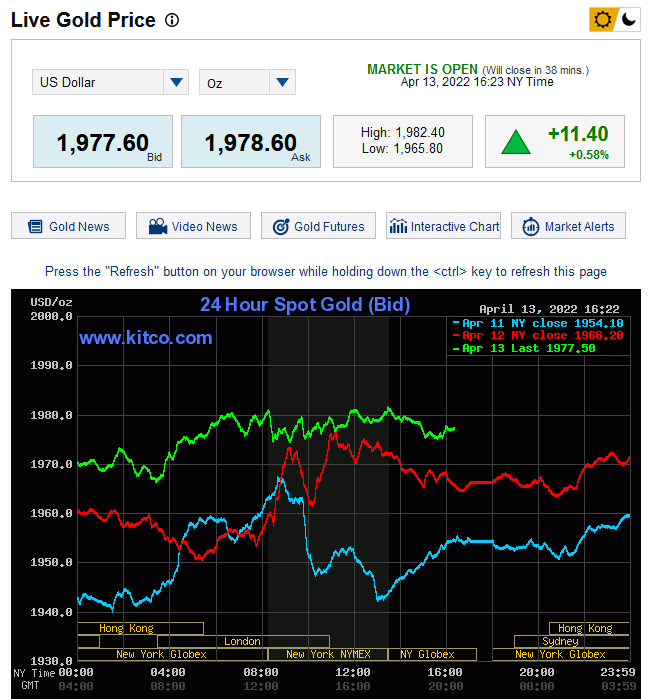Image resolution: width=650 pixels, height=699 pixels.
Task: Click the Low 1,965.80 value
Action: (402, 148)
